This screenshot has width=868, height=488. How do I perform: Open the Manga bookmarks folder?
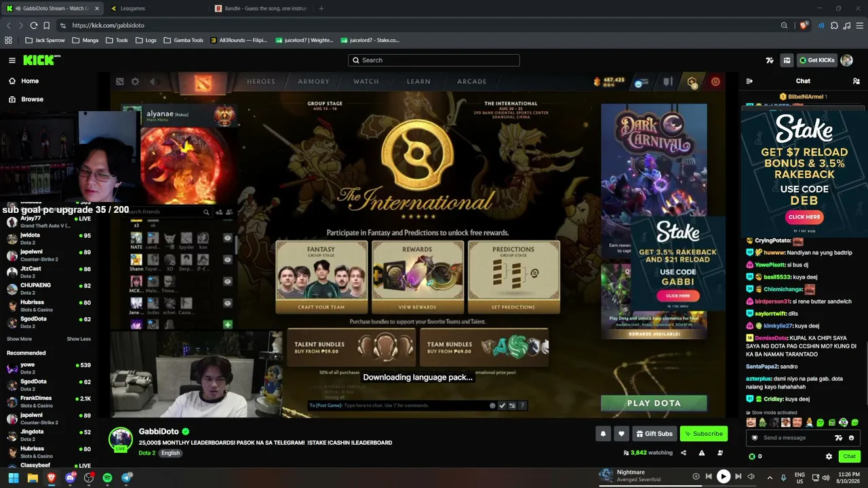click(85, 40)
